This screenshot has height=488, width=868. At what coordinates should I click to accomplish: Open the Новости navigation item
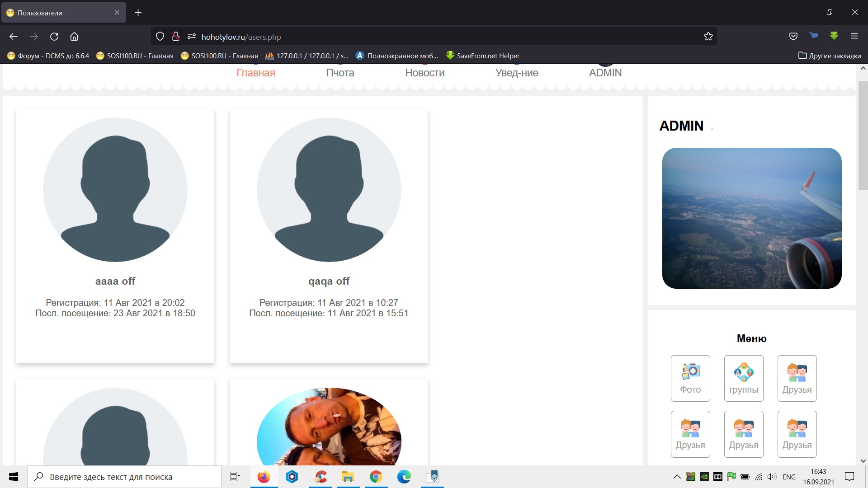click(425, 73)
